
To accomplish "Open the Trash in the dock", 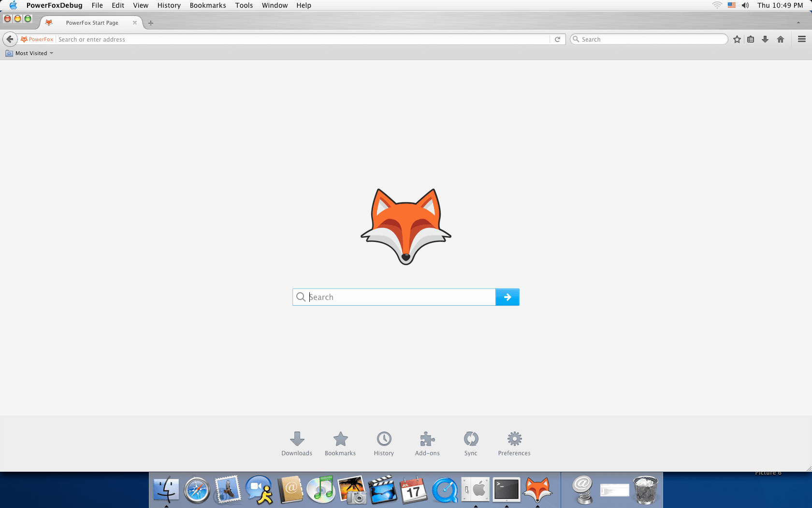I will [646, 490].
